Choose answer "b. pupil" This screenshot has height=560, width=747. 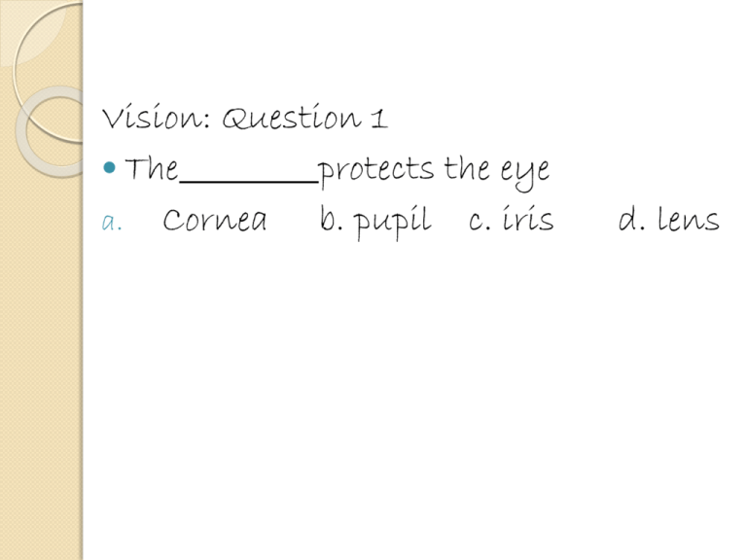[375, 223]
